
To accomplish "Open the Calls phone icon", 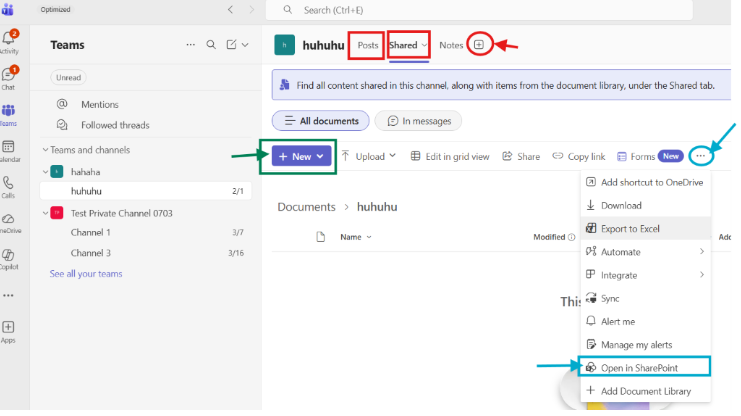I will point(8,182).
